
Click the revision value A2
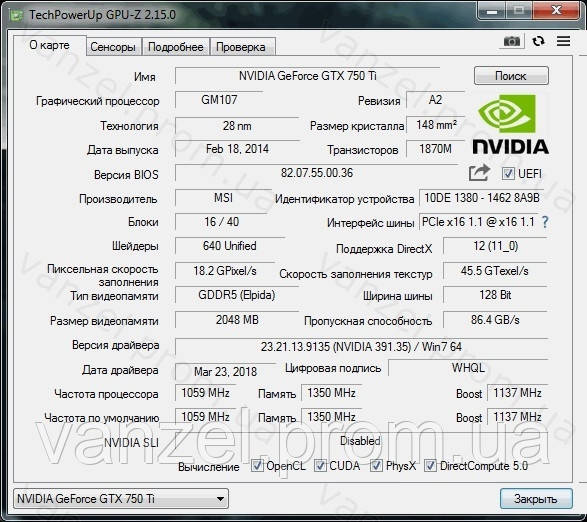(x=435, y=100)
